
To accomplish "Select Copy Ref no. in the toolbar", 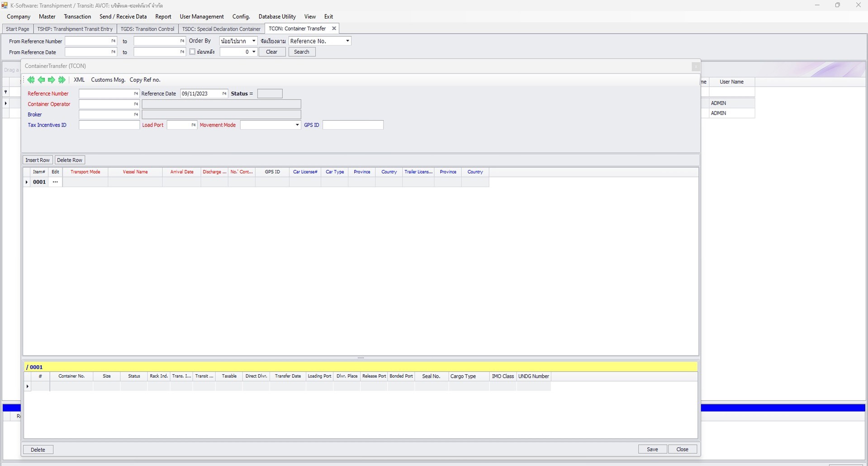I will [x=145, y=80].
